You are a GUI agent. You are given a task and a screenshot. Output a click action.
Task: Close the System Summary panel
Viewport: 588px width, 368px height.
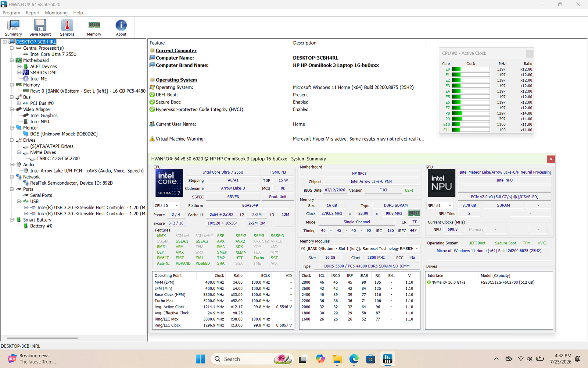[551, 159]
